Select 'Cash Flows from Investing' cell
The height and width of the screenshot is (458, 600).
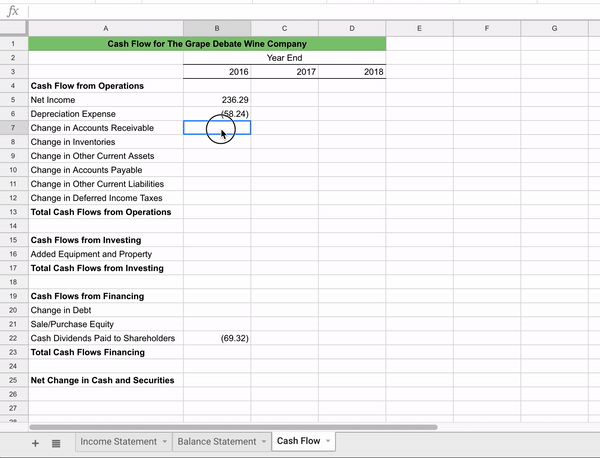coord(106,240)
